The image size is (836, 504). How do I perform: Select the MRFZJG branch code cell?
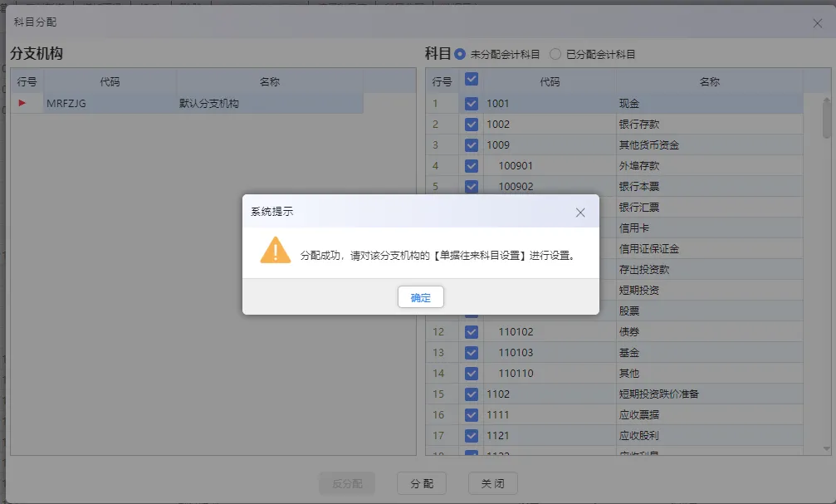coord(110,103)
